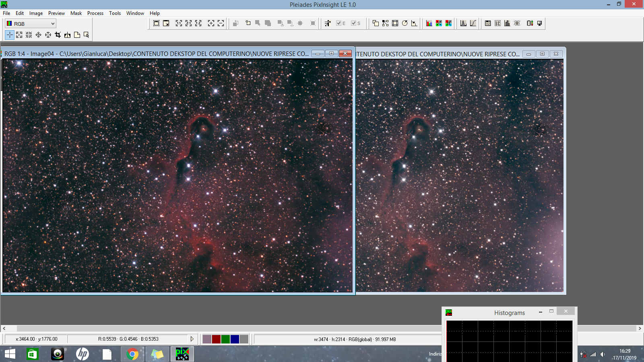Open Google Chrome from the taskbar

click(x=132, y=354)
